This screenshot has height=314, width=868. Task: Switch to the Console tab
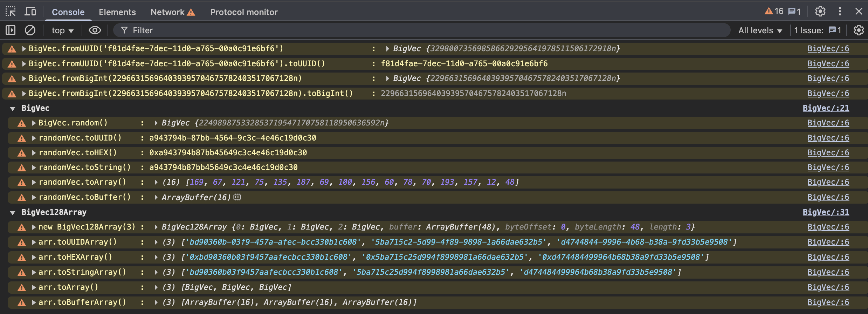coord(68,12)
